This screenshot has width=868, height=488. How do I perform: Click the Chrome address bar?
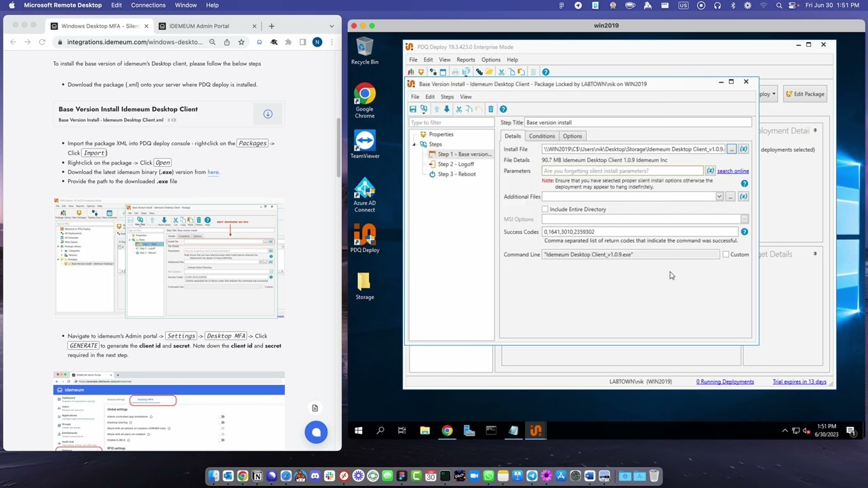(136, 42)
